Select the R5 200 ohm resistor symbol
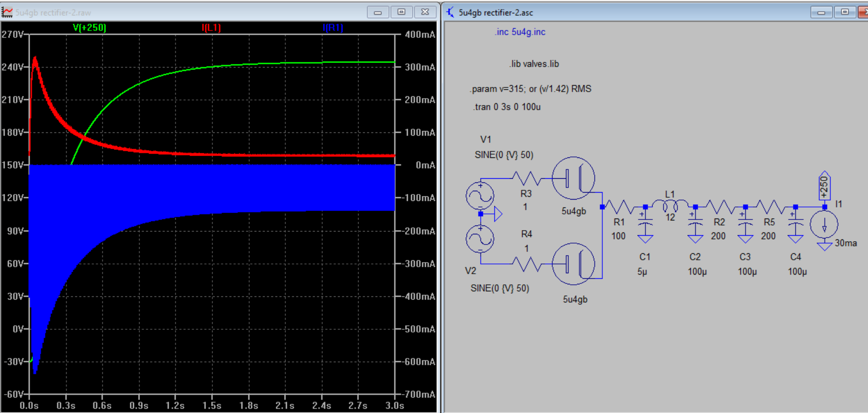 [x=769, y=207]
